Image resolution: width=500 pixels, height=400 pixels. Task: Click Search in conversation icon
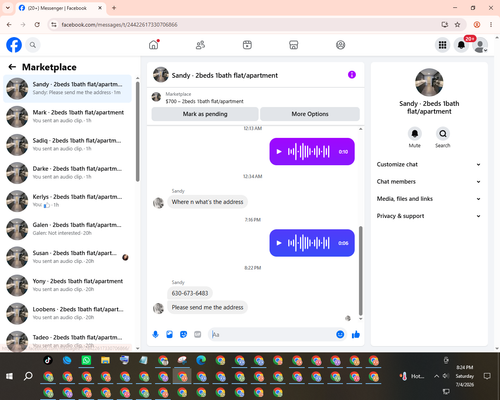pos(443,134)
